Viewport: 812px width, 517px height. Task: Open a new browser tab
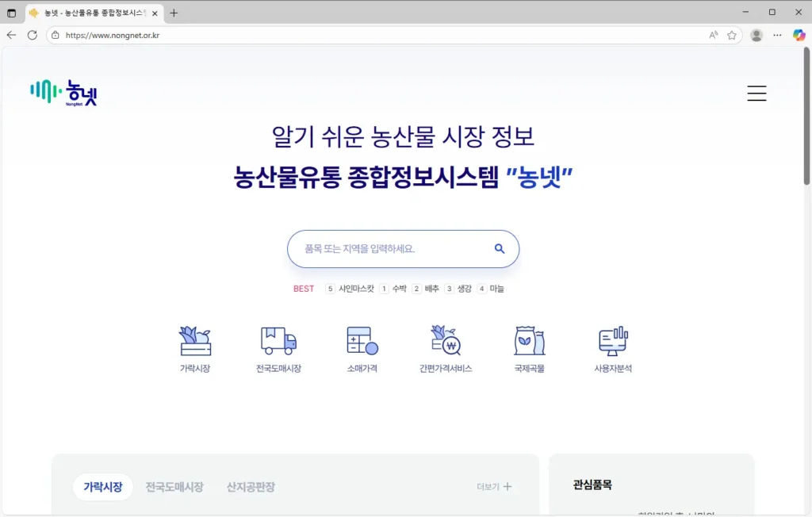(174, 13)
